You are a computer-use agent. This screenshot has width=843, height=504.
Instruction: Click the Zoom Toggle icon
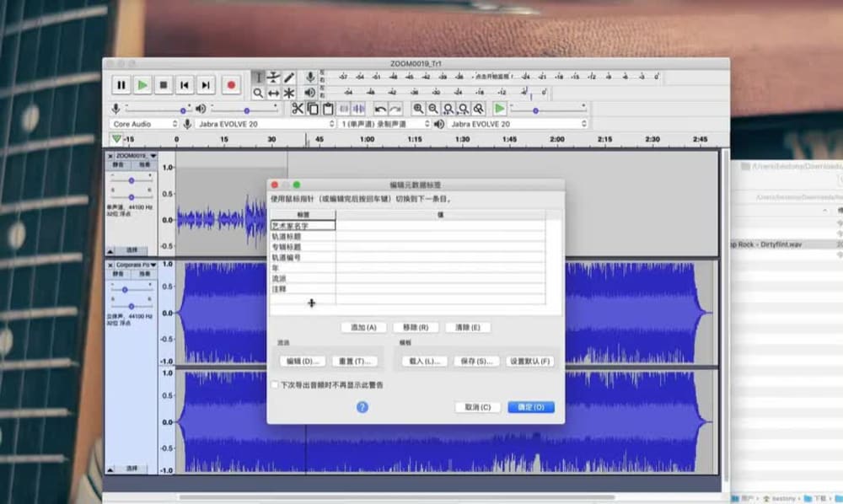point(479,109)
